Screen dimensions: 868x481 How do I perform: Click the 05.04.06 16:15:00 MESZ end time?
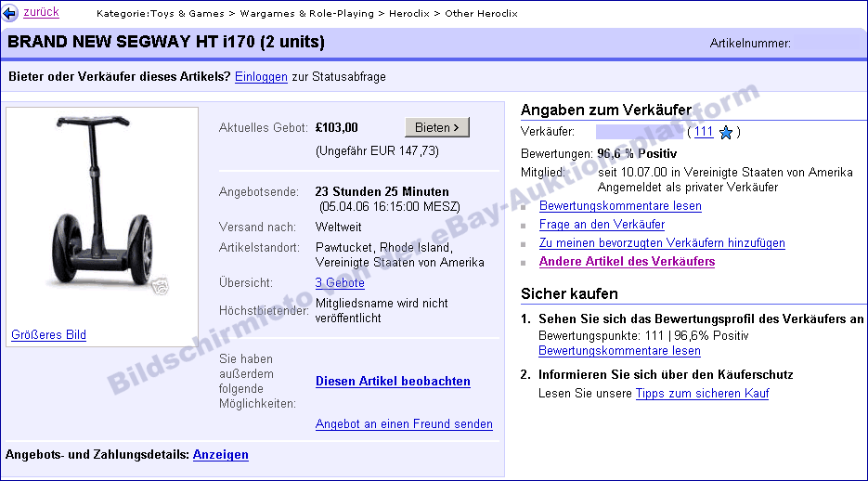click(x=390, y=207)
